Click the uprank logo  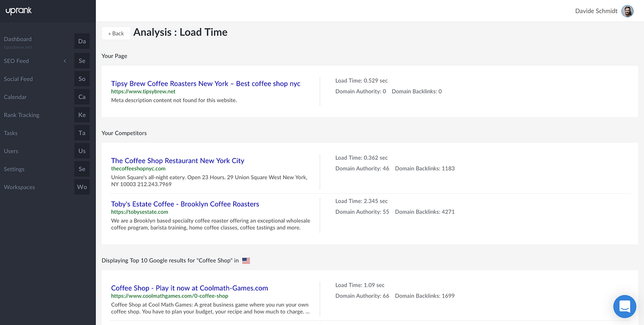tap(18, 11)
